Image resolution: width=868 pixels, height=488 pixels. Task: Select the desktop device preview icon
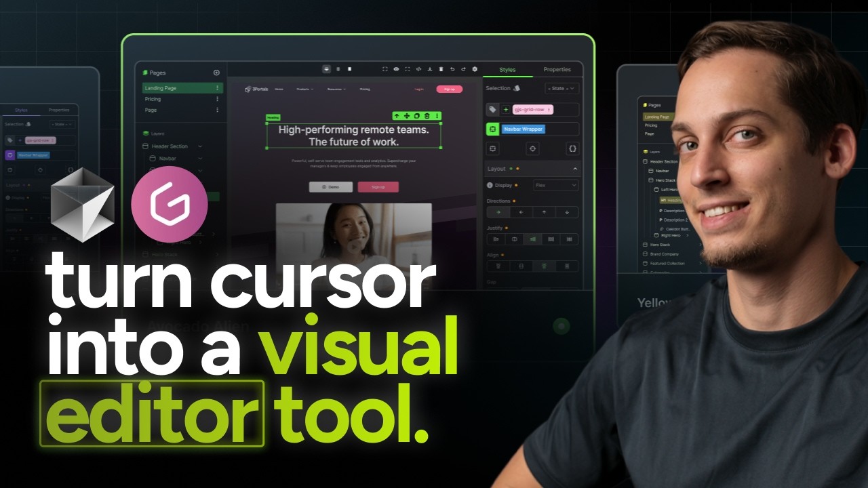tap(327, 69)
